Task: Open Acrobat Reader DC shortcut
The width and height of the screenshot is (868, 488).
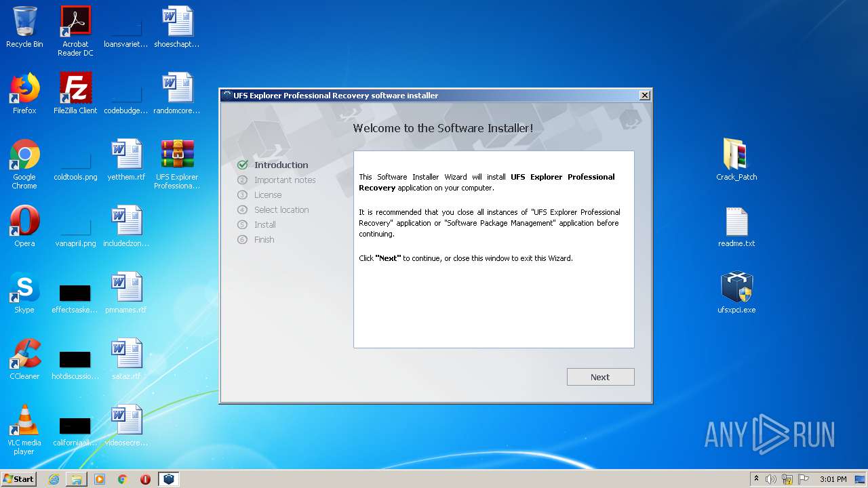Action: (75, 30)
